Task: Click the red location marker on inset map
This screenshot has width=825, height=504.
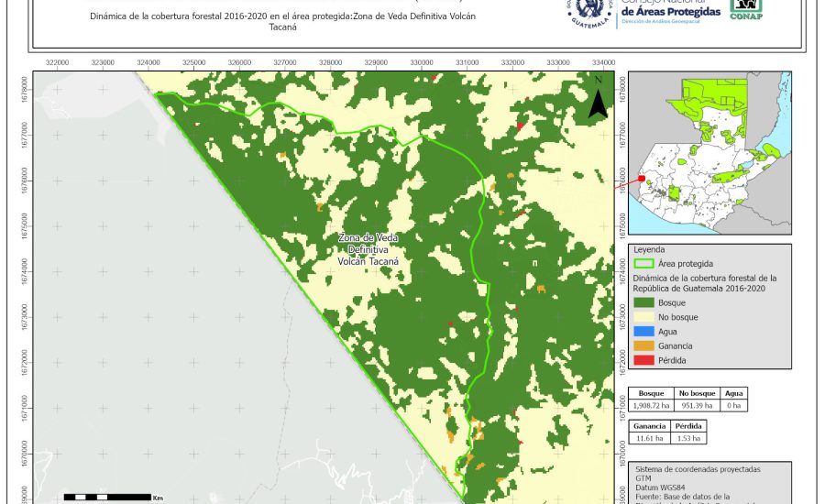Action: pos(642,179)
